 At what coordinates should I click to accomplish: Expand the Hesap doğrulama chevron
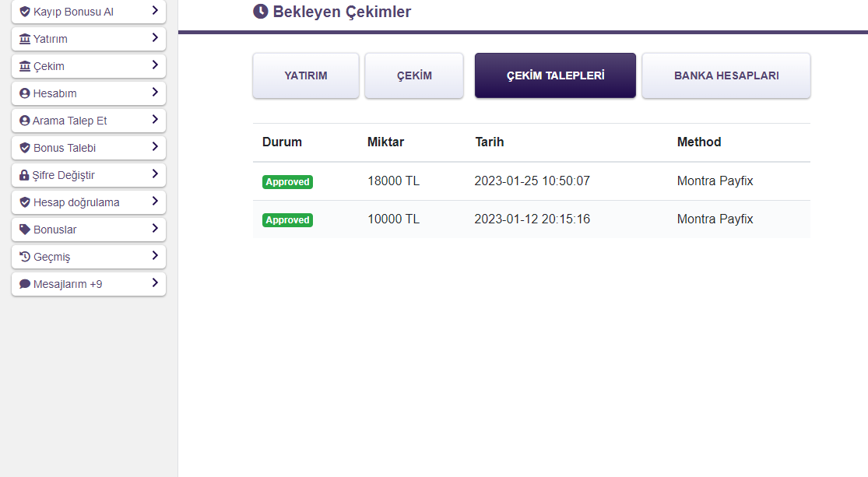coord(155,201)
